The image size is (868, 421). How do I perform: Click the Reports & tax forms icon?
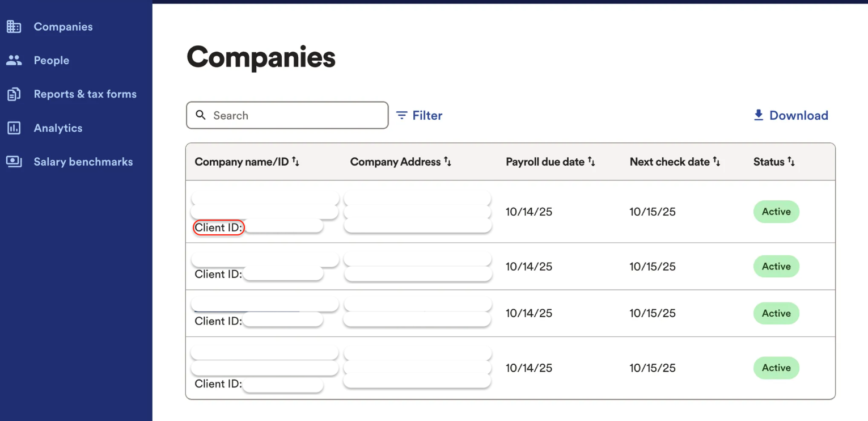click(14, 94)
